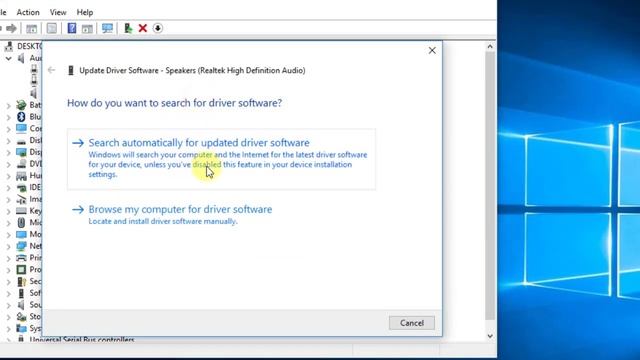Image resolution: width=640 pixels, height=360 pixels.
Task: Select the Security devices category icon
Action: click(x=21, y=281)
